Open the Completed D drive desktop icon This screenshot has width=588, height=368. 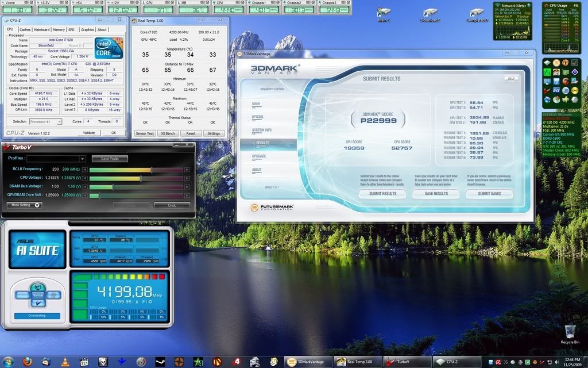point(477,14)
